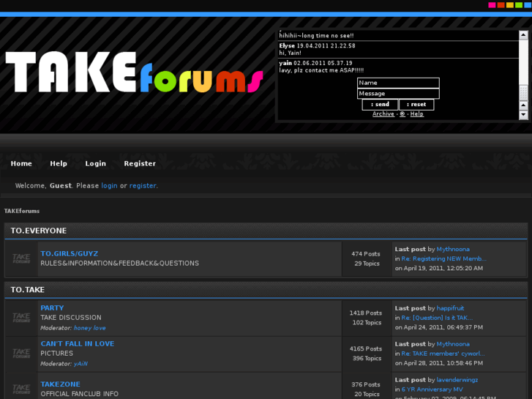Open the Register menu item
This screenshot has height=399, width=532.
[x=140, y=164]
